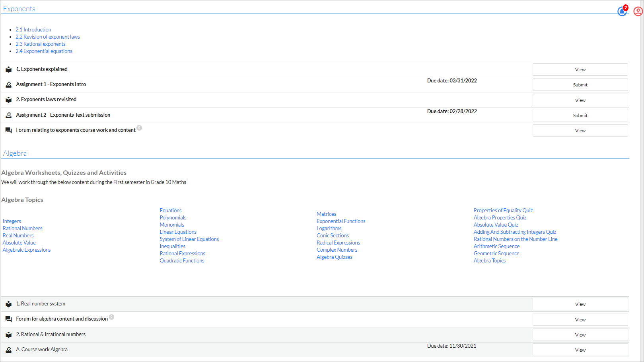Open the Absolute Value topic link
644x362 pixels.
tap(19, 243)
